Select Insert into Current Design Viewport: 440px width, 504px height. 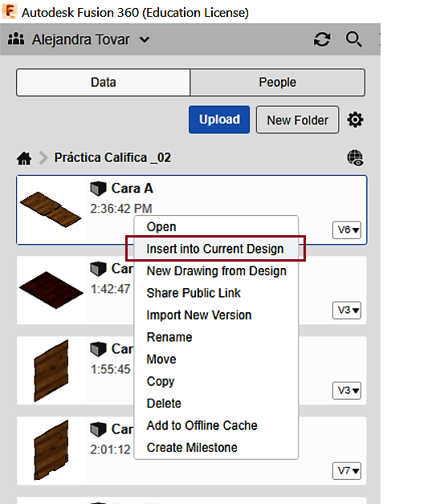pos(216,249)
